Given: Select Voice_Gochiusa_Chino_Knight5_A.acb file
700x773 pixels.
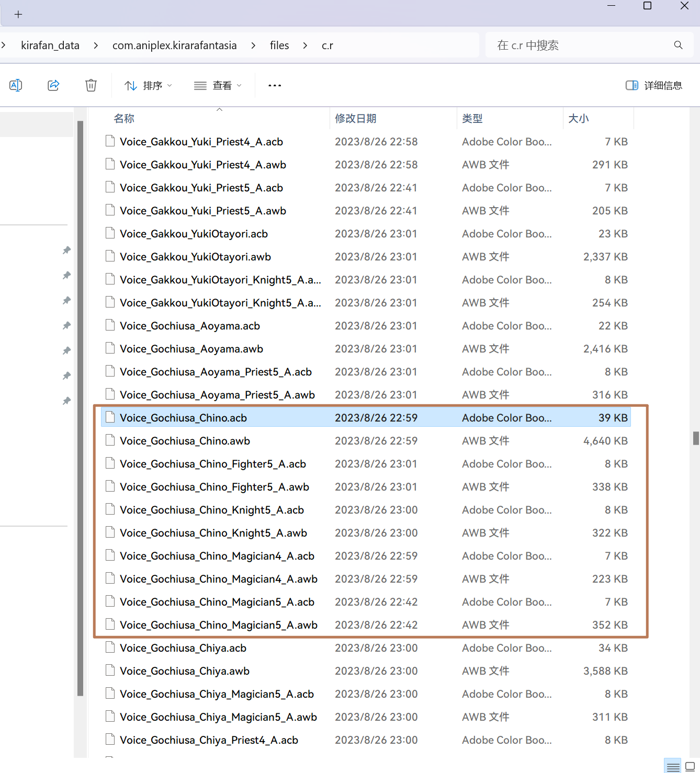Looking at the screenshot, I should click(366, 510).
